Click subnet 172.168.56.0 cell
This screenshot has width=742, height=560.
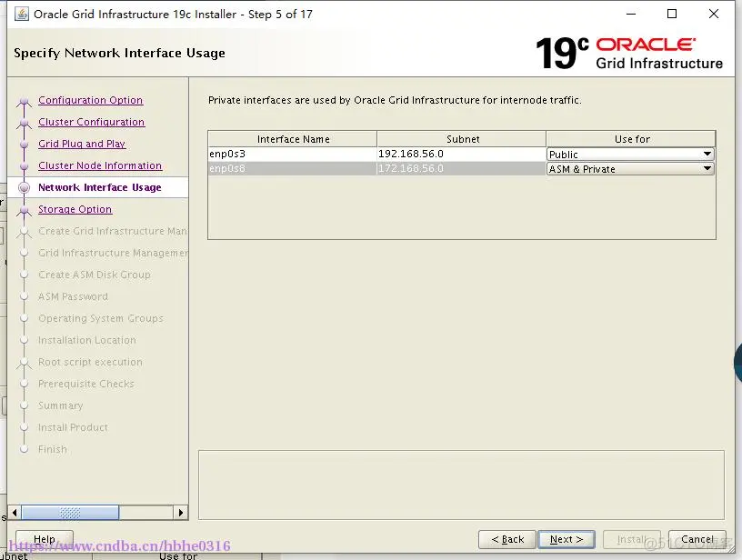[x=461, y=168]
